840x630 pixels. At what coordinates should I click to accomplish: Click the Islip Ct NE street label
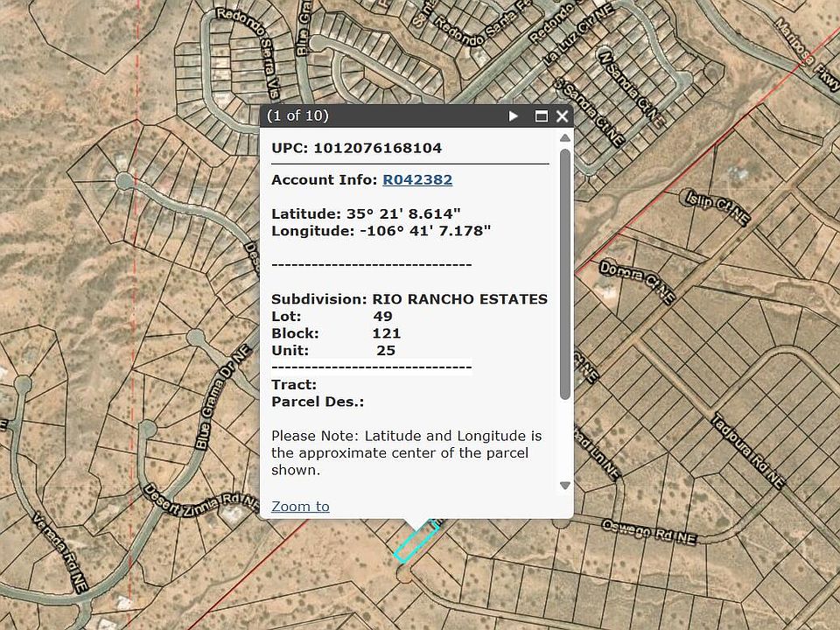(717, 207)
